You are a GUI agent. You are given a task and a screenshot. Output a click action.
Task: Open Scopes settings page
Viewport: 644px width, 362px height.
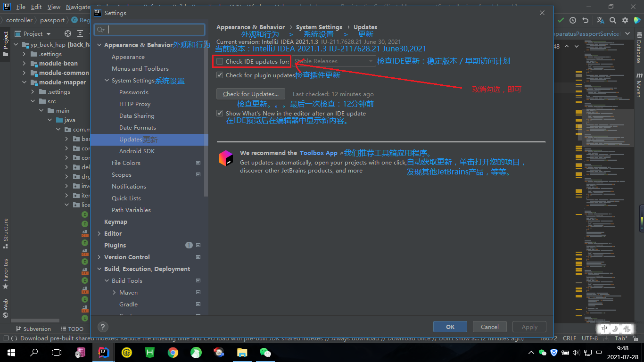[122, 175]
